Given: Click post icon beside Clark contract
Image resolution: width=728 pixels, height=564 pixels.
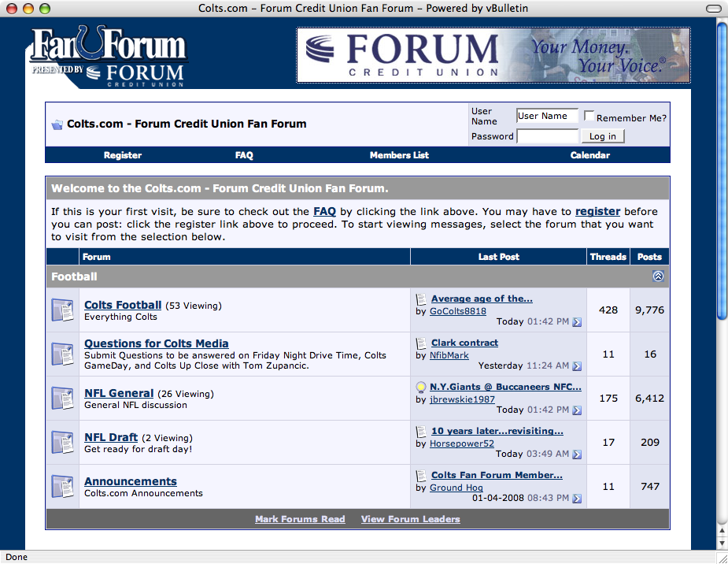Looking at the screenshot, I should coord(421,343).
